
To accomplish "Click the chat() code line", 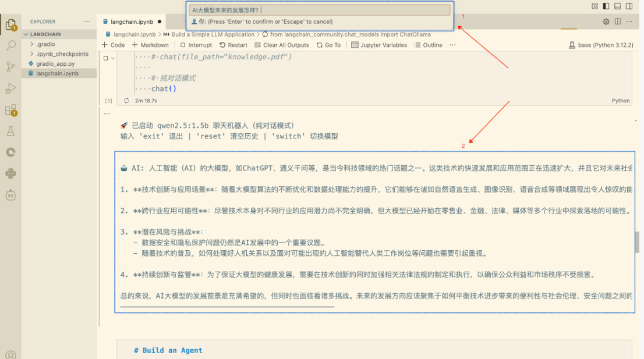I will 164,88.
